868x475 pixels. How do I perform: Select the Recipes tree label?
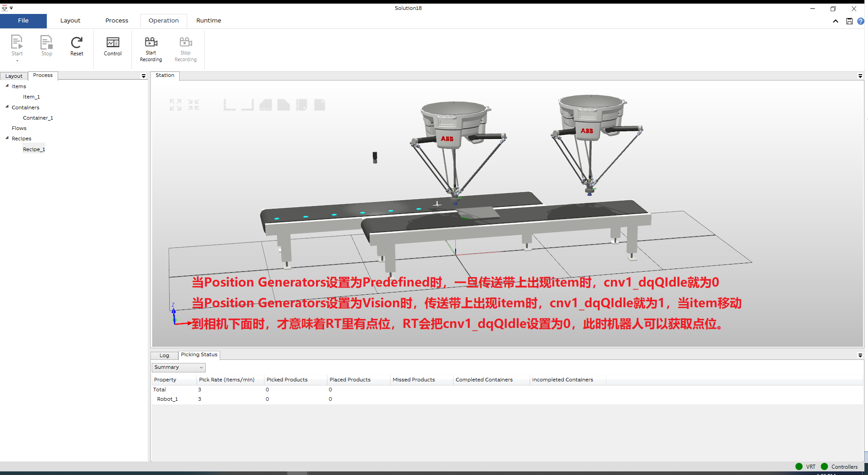21,139
